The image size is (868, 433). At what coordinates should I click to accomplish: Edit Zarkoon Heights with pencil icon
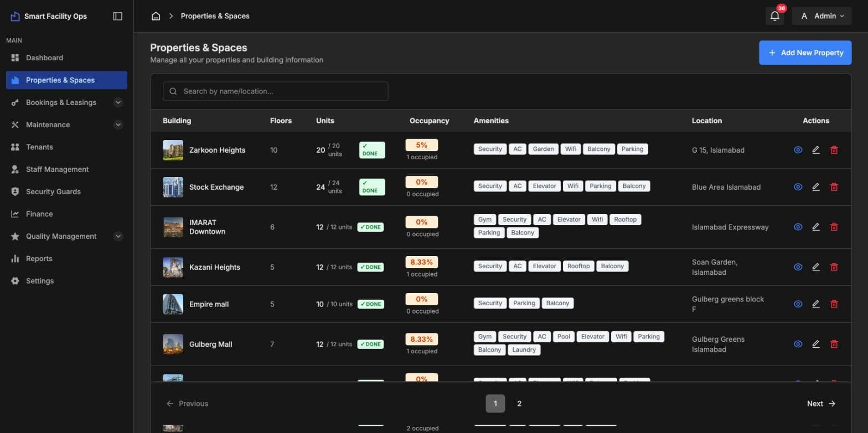point(815,150)
